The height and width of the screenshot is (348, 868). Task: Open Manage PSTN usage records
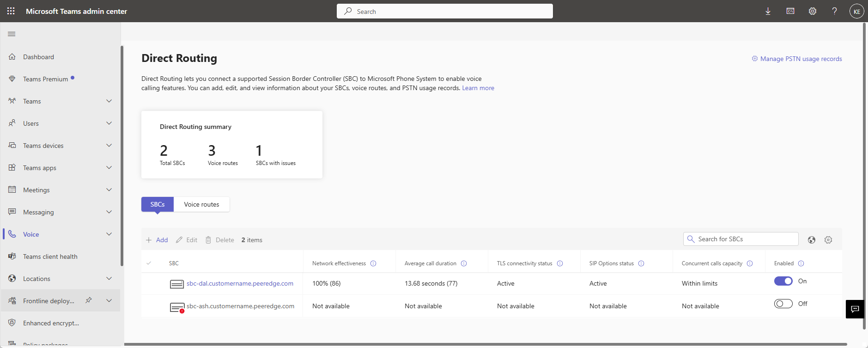797,59
